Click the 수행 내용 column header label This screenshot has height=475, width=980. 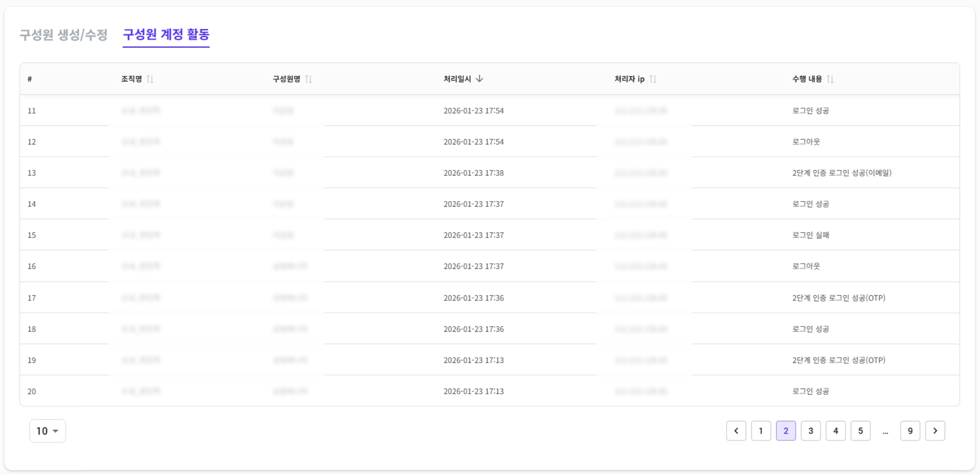point(807,79)
